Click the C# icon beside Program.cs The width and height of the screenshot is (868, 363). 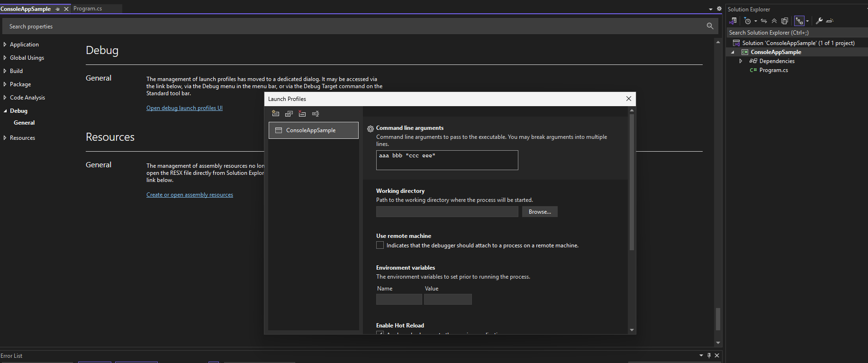point(753,70)
